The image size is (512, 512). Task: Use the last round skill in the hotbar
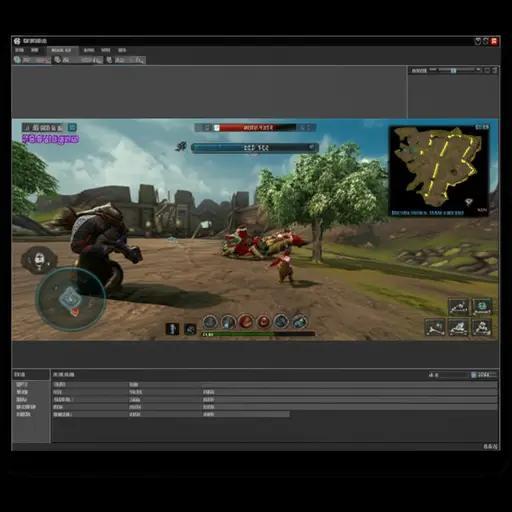(299, 322)
